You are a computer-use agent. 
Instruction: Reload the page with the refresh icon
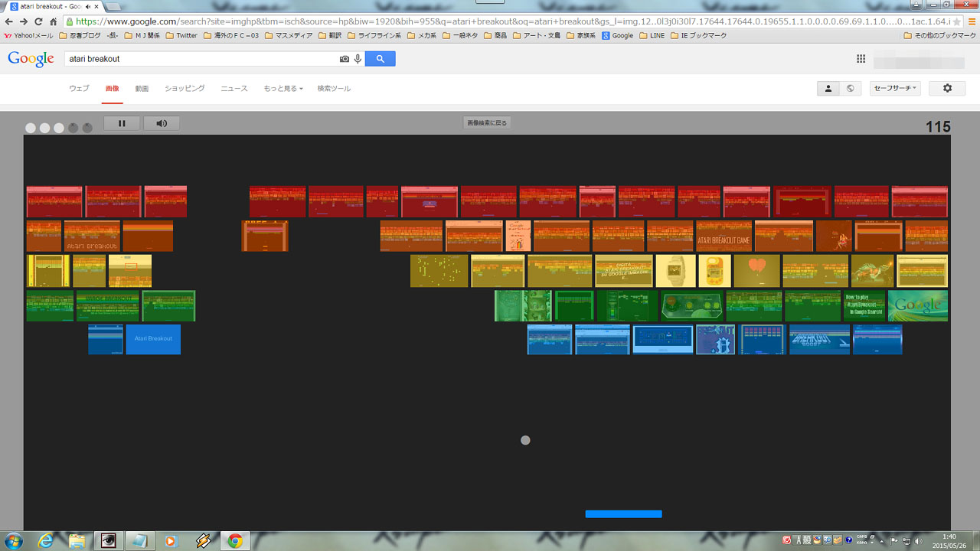[38, 21]
